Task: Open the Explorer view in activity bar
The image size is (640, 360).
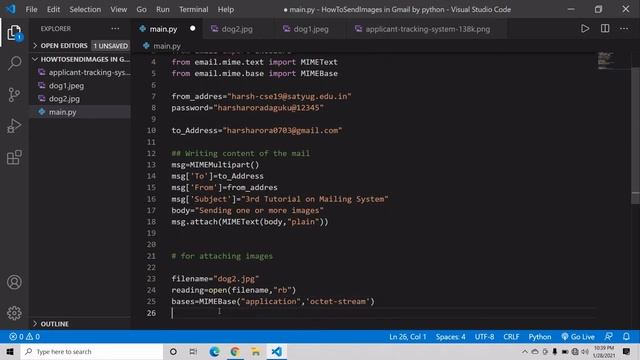Action: pos(14,33)
